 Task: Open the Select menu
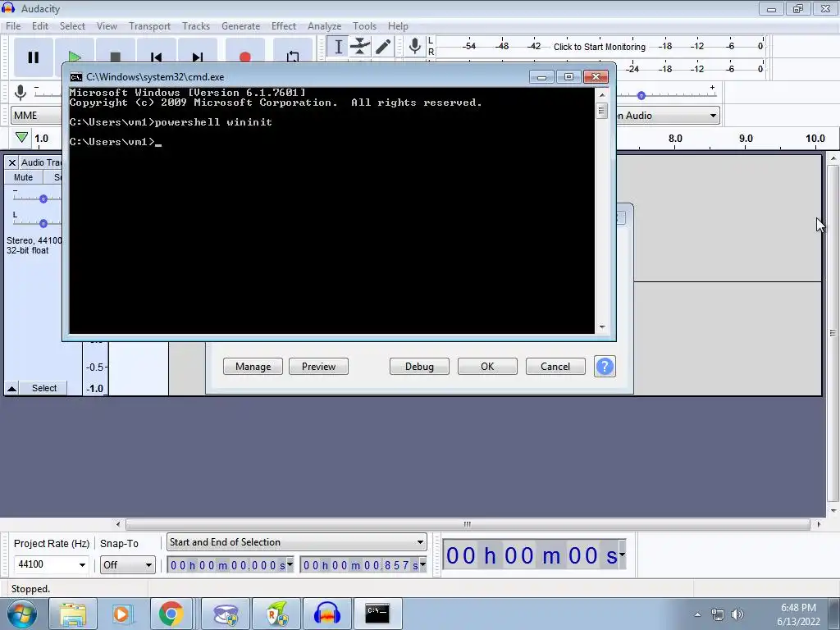click(x=72, y=25)
